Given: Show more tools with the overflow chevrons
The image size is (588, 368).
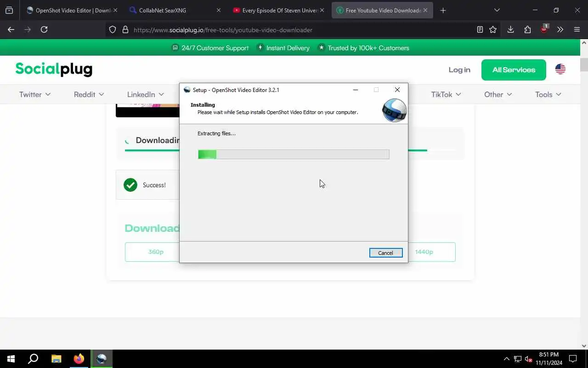Looking at the screenshot, I should [560, 29].
